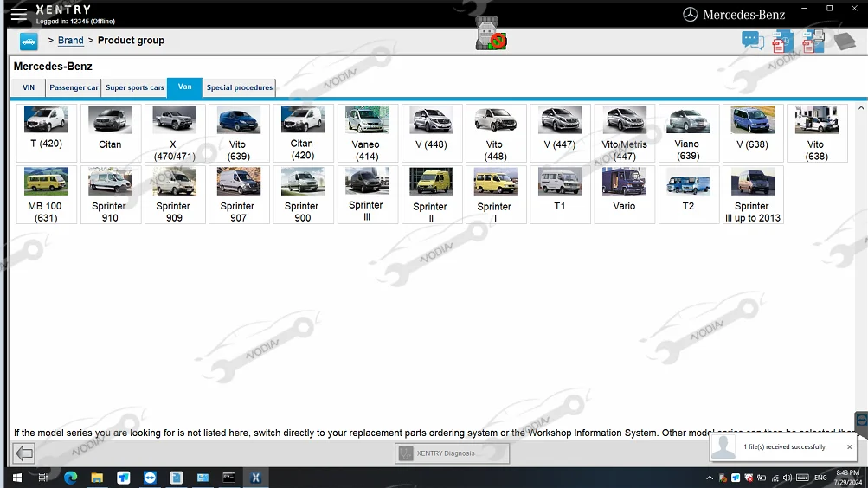The width and height of the screenshot is (868, 488).
Task: Open File Explorer from taskbar
Action: click(97, 478)
